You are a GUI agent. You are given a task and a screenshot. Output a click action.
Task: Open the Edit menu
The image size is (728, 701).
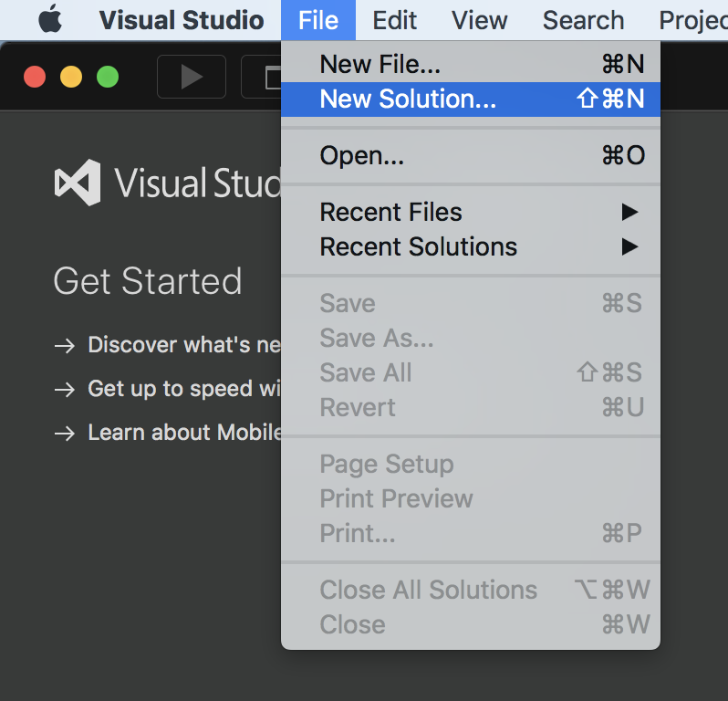click(x=395, y=20)
